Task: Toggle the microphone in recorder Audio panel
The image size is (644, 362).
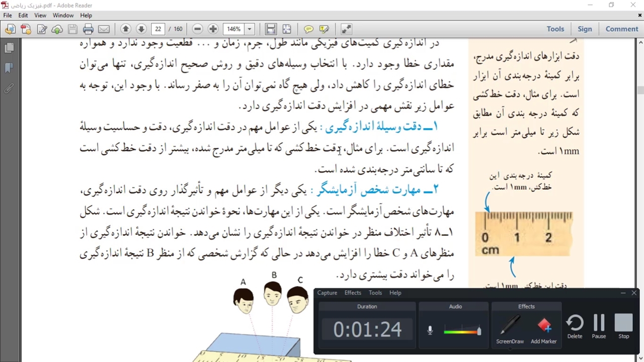Action: [430, 330]
